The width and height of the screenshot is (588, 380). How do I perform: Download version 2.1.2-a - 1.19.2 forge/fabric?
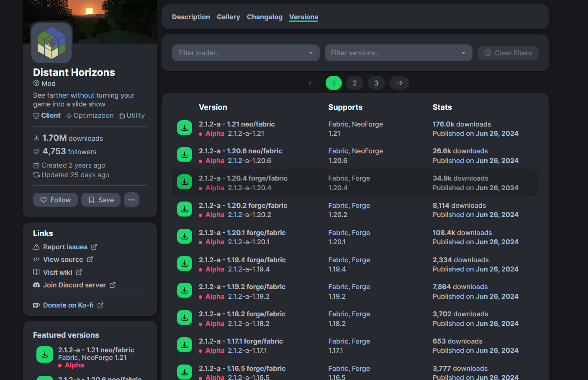point(185,290)
